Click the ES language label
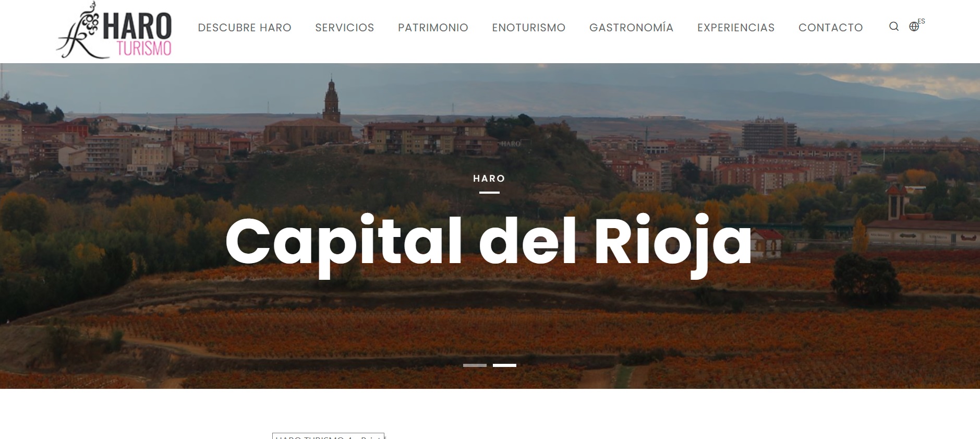Screen dimensions: 980x439 922,21
